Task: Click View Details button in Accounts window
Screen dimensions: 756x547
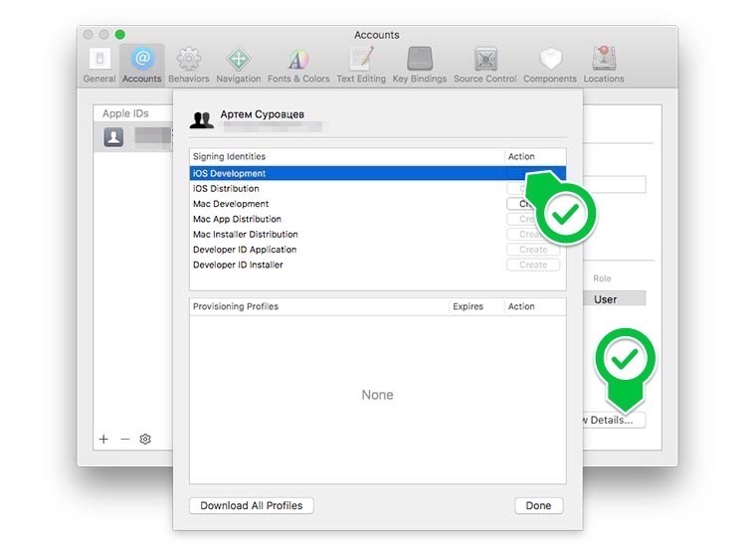Action: (615, 420)
